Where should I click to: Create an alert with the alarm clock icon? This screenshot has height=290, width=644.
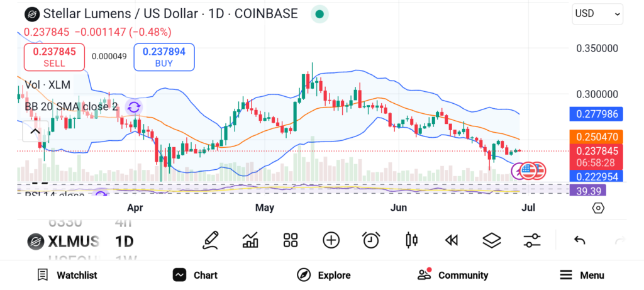tap(371, 240)
